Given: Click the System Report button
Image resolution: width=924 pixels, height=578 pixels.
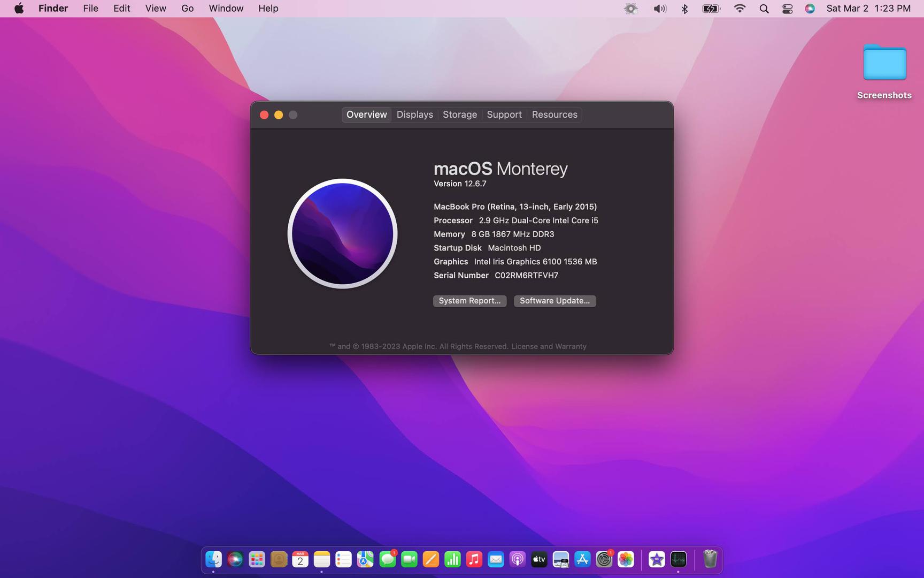Looking at the screenshot, I should click(x=469, y=301).
